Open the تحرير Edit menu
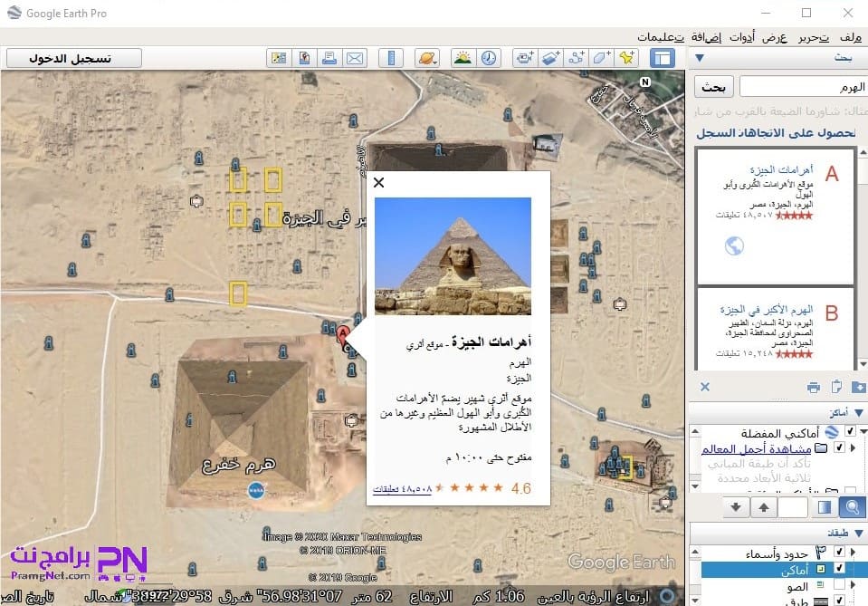The height and width of the screenshot is (606, 868). tap(813, 37)
